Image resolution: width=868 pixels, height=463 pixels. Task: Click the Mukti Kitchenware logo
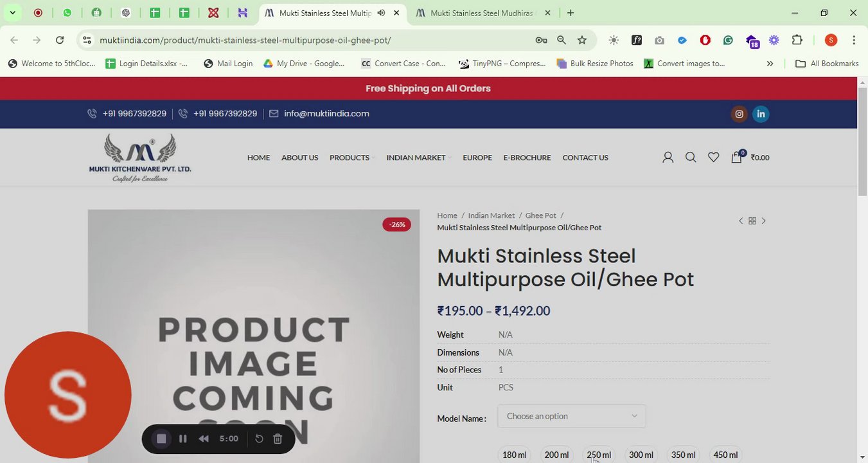140,158
